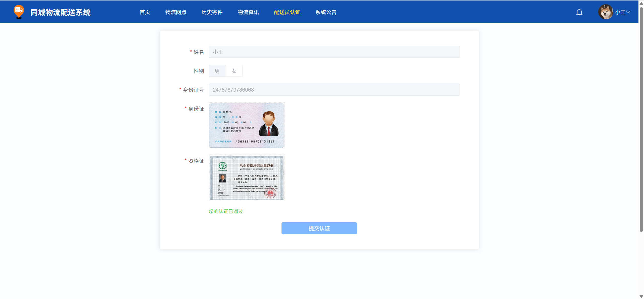
Task: Click the Shiba dog user avatar
Action: click(605, 12)
